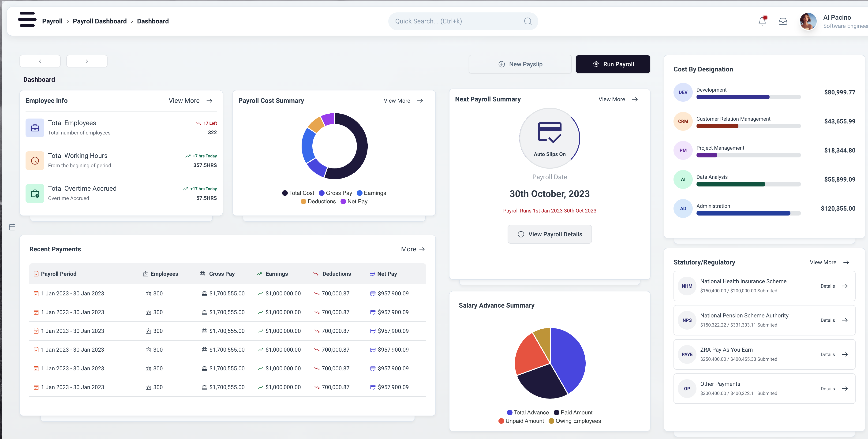Open the hamburger menu icon
The image size is (868, 439).
(27, 19)
